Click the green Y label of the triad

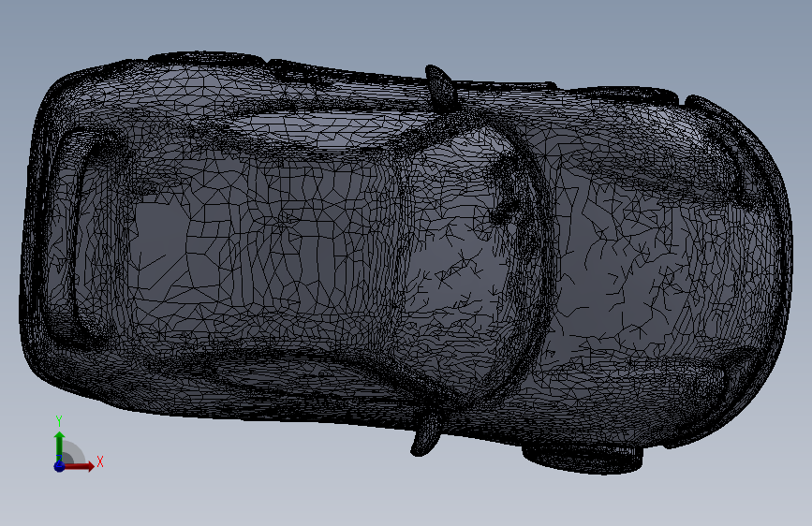click(x=59, y=421)
